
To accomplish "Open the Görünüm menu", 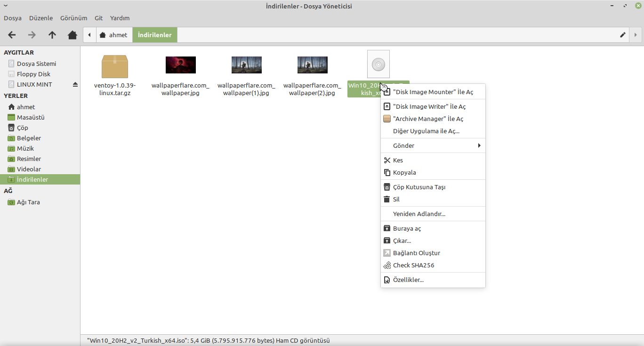I will tap(74, 18).
